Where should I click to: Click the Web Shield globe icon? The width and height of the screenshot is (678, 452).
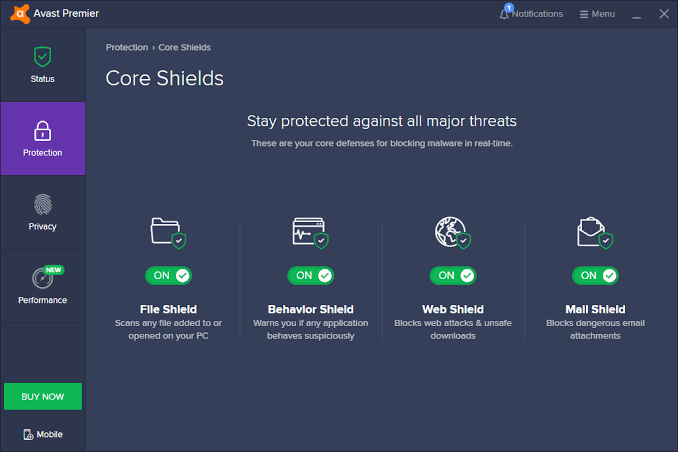[x=453, y=233]
